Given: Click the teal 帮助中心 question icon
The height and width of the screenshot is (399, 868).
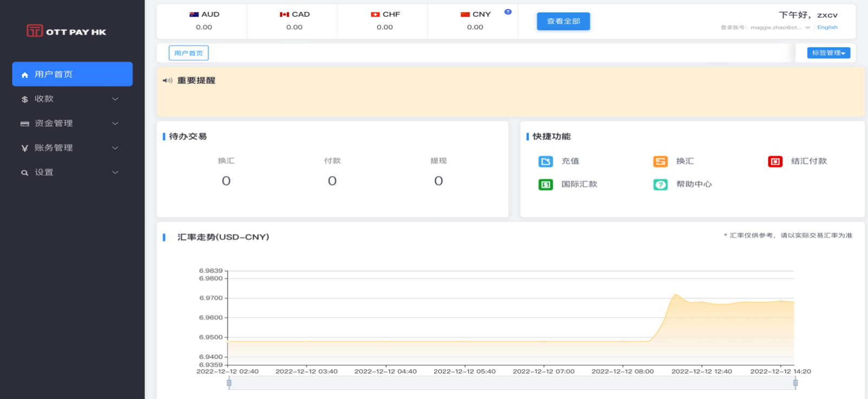Looking at the screenshot, I should (x=660, y=185).
